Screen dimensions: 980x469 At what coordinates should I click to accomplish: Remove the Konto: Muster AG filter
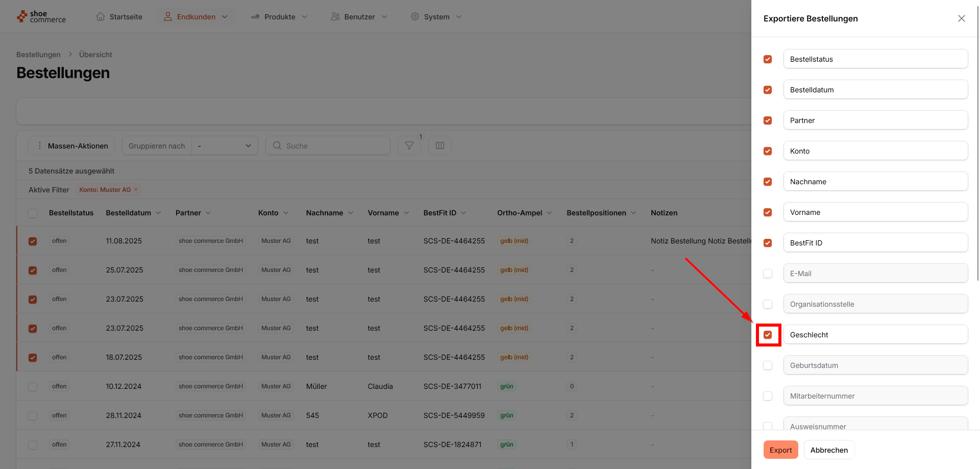(136, 190)
